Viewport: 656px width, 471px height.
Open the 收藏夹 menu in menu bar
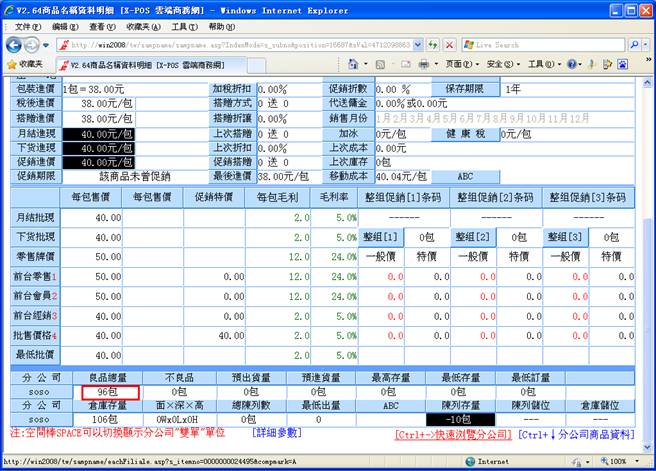click(x=137, y=26)
